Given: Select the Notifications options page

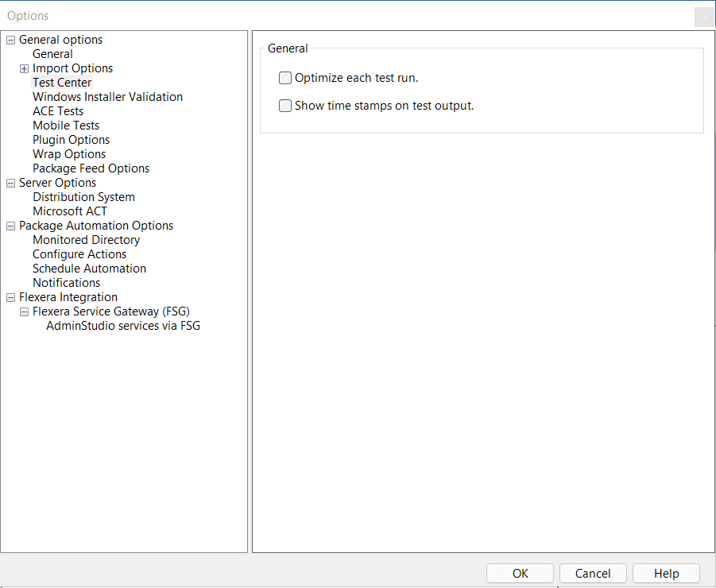Looking at the screenshot, I should tap(66, 282).
